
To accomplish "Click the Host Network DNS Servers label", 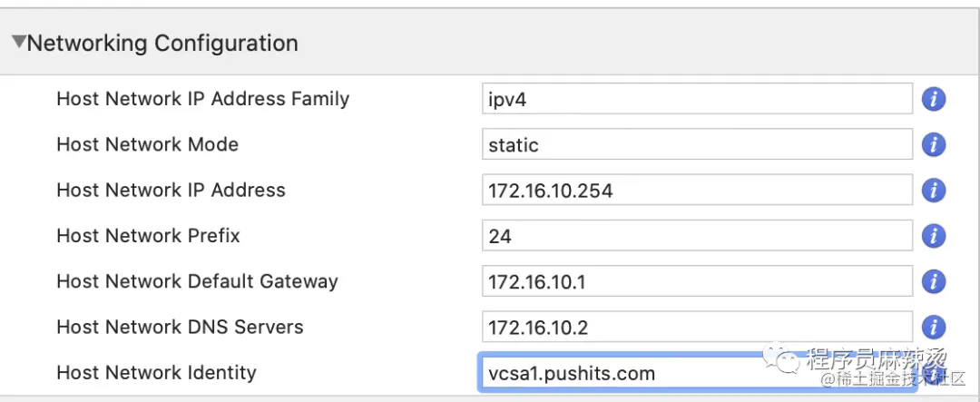I will click(x=180, y=327).
